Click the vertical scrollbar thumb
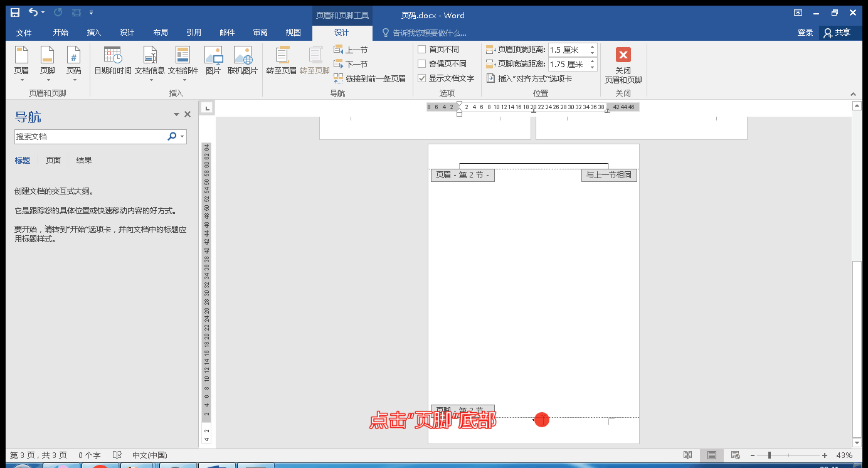The image size is (868, 468). point(857,350)
